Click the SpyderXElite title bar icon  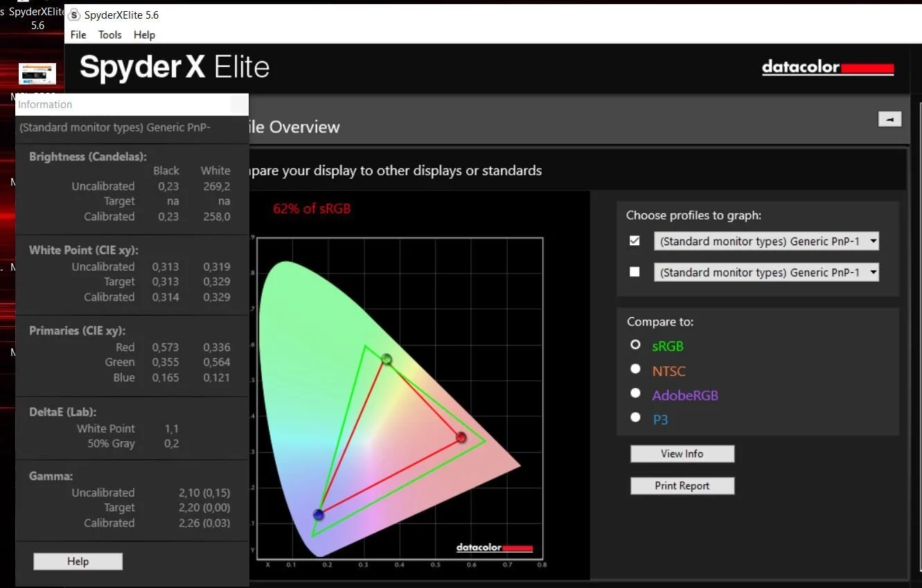tap(74, 15)
